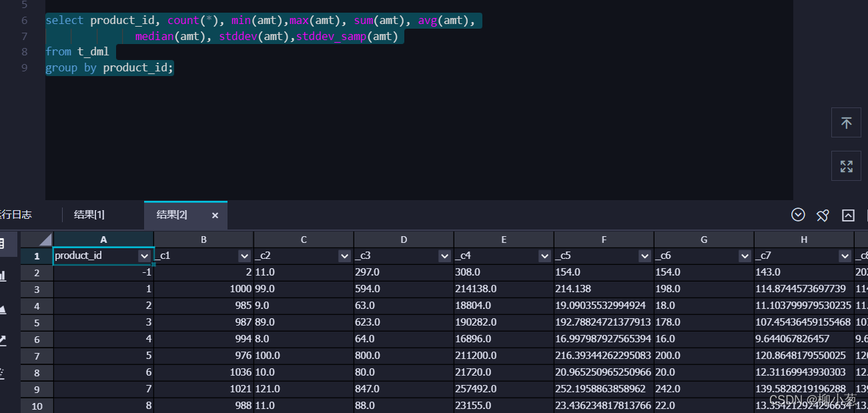Click the line chart sidebar icon

pyautogui.click(x=3, y=341)
